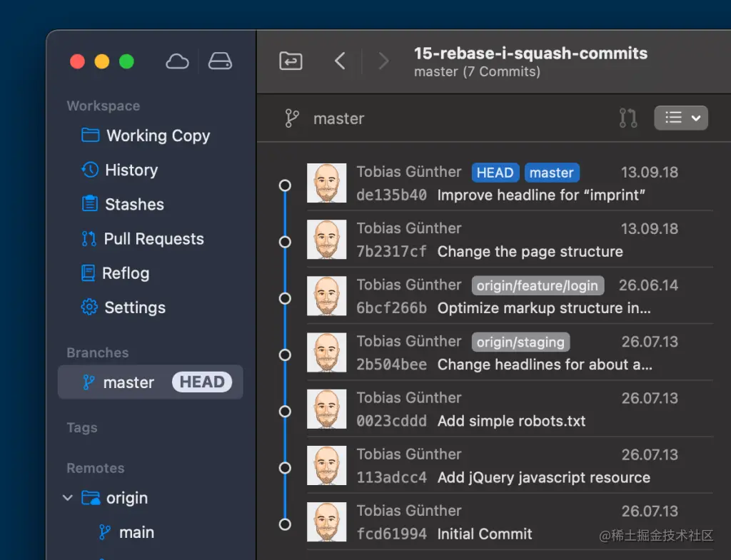Click the origin/staging tag
The image size is (731, 560).
click(x=520, y=342)
